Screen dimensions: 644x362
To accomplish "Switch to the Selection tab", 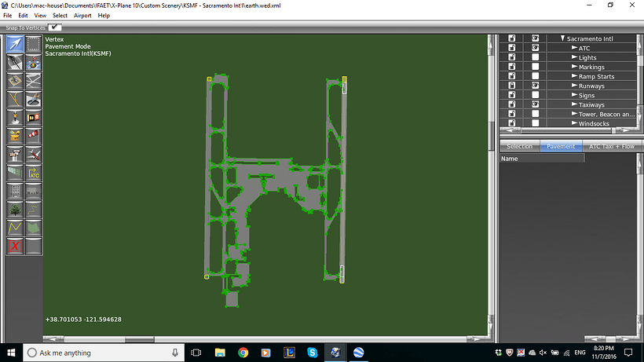I will pos(520,146).
